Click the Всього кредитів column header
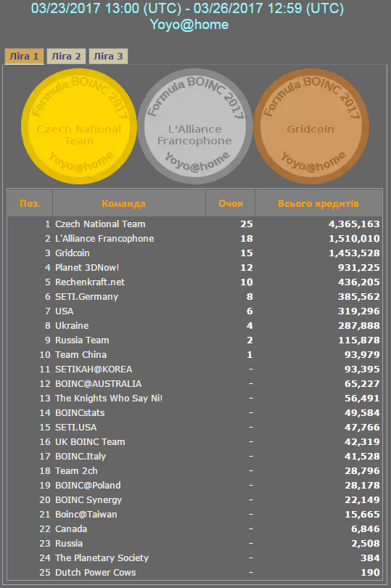Viewport: 391px width, 588px height. tap(318, 203)
